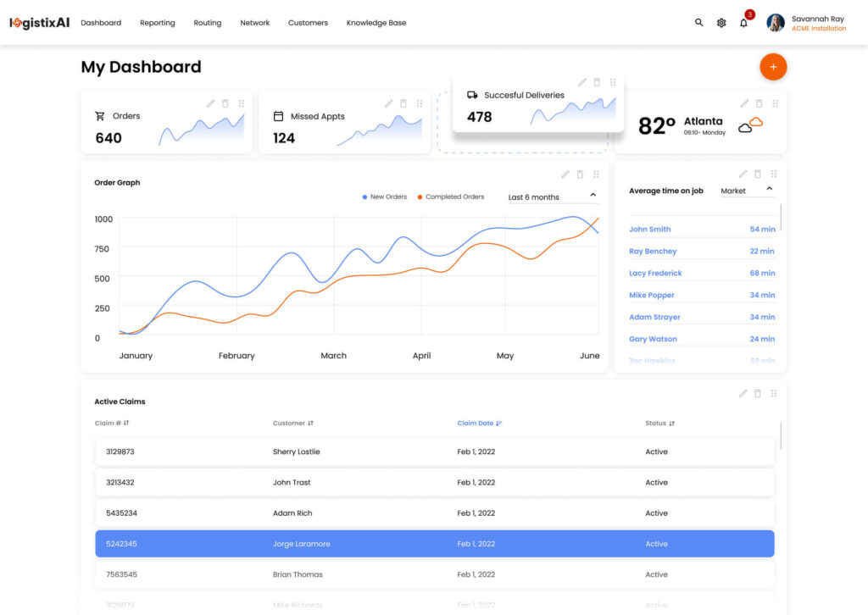868x615 pixels.
Task: Delete the Missed Appts card
Action: 403,103
